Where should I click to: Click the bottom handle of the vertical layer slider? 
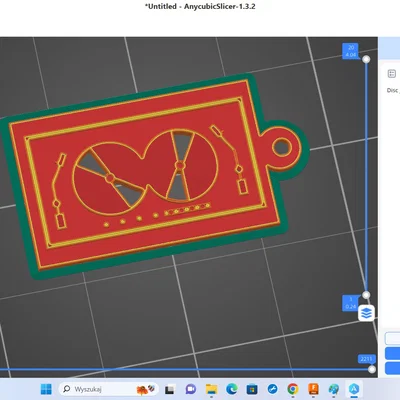(x=366, y=295)
